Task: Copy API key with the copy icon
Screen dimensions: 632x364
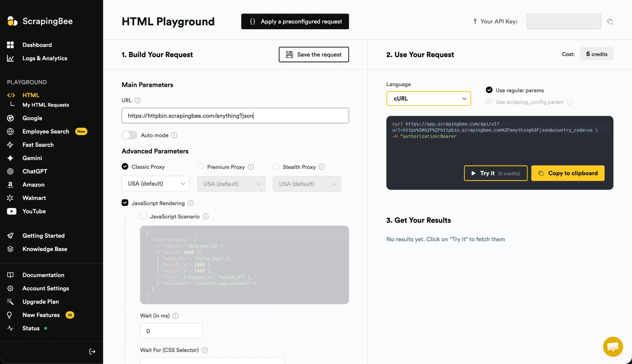Action: point(610,22)
